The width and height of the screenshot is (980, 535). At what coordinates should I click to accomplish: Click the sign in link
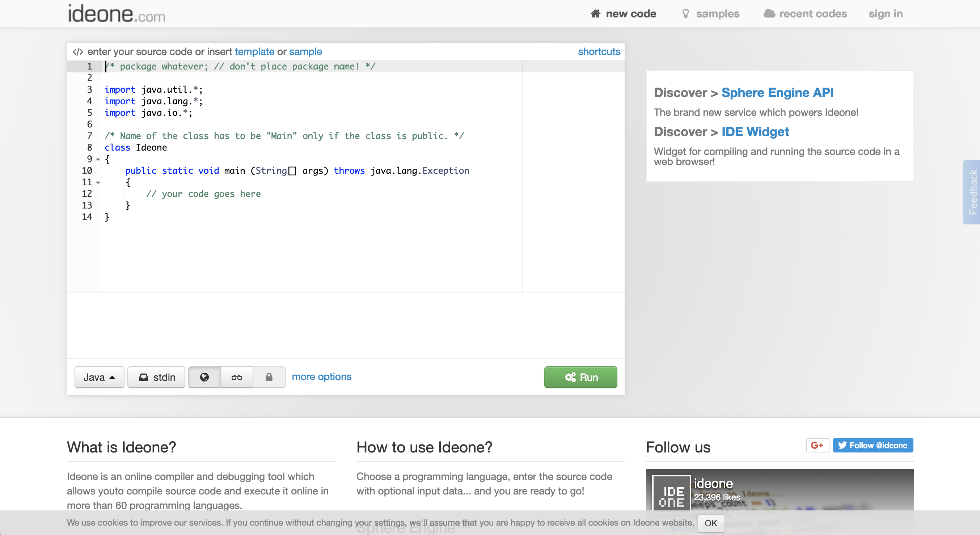point(885,14)
